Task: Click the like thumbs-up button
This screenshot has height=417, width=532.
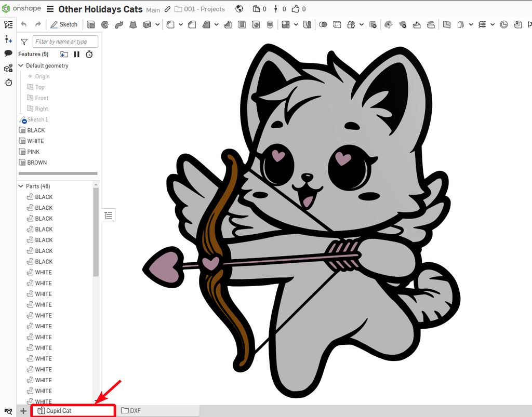Action: pyautogui.click(x=296, y=9)
